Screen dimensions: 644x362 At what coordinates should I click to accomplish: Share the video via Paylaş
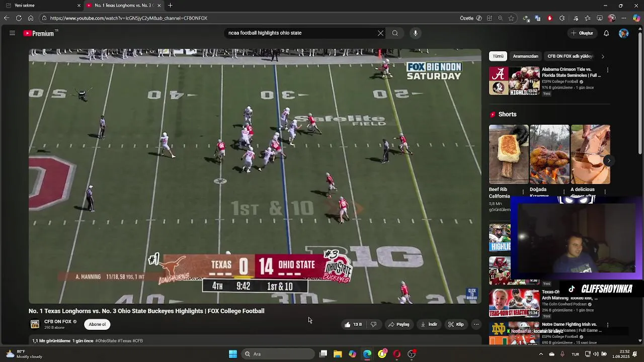(399, 324)
